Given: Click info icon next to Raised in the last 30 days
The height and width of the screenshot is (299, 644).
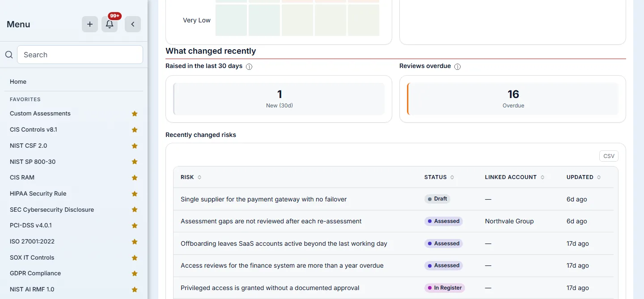Looking at the screenshot, I should point(249,67).
